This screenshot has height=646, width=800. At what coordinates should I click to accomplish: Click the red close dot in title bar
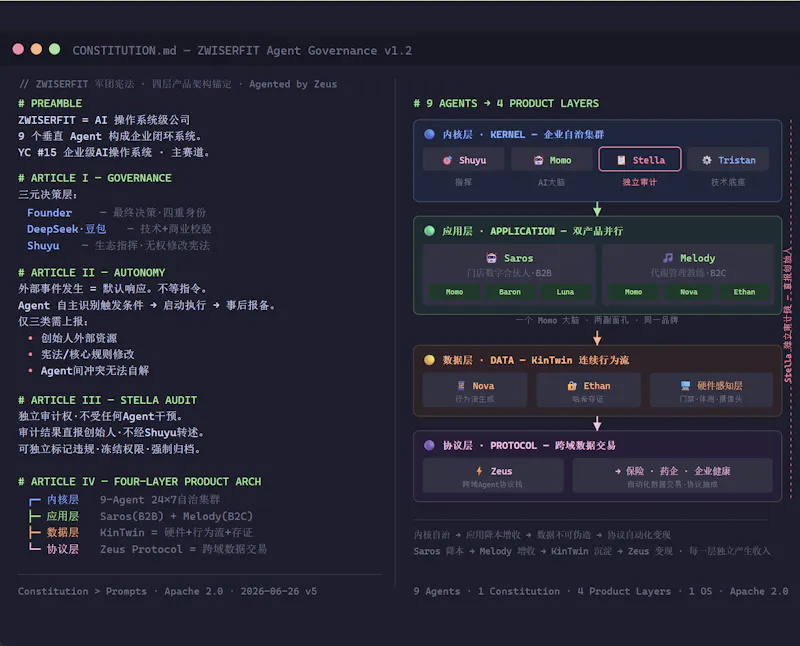click(x=18, y=49)
